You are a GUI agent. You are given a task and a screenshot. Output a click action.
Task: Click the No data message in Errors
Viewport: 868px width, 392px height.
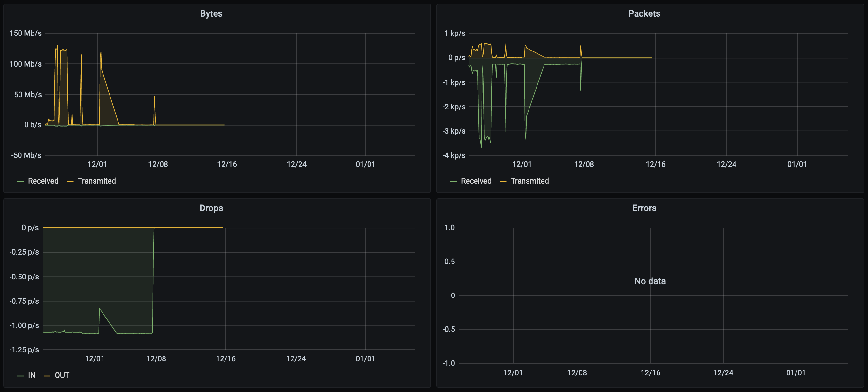(x=650, y=281)
